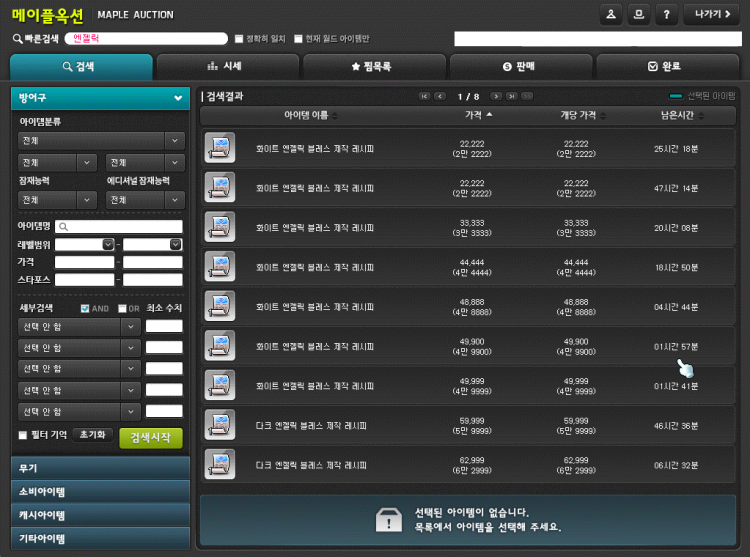Click the 나가기 exit button

pos(712,14)
